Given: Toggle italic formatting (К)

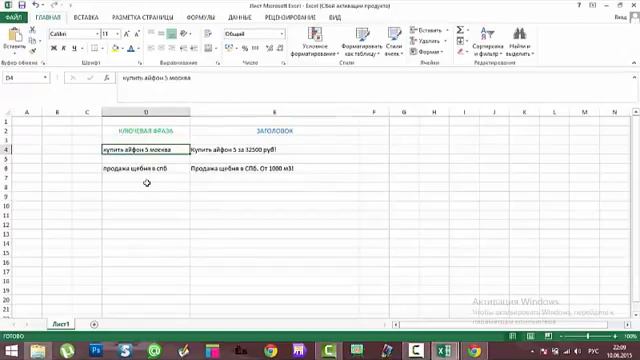Looking at the screenshot, I should (x=64, y=48).
